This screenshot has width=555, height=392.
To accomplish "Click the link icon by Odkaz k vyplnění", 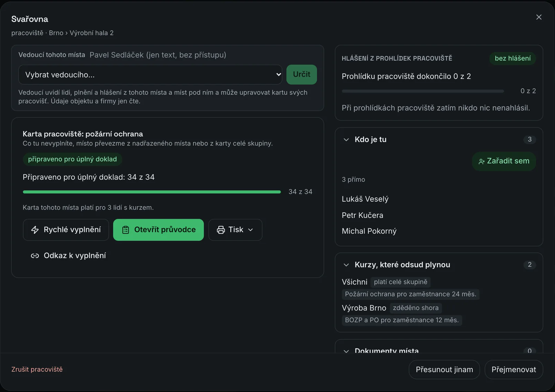I will point(35,256).
